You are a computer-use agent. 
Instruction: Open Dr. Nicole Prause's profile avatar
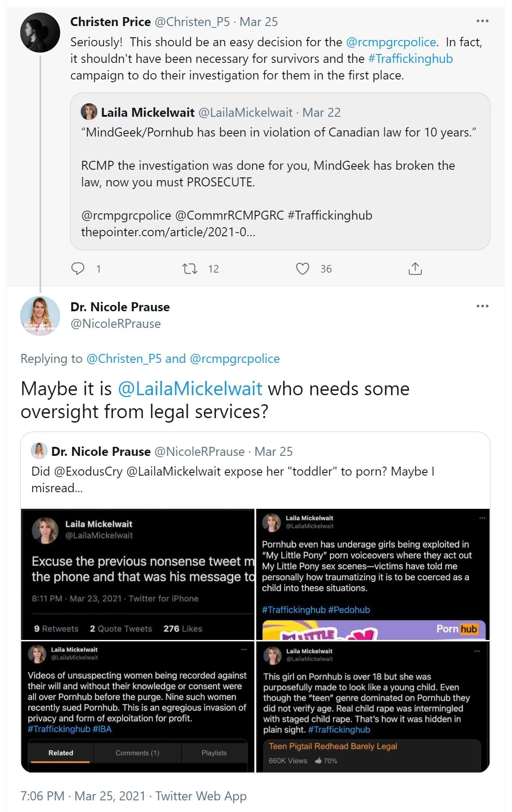pyautogui.click(x=40, y=316)
